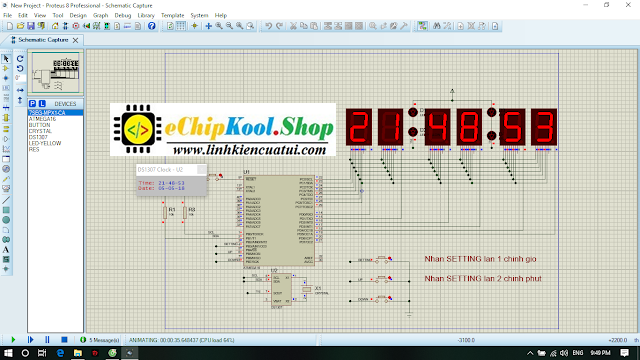640x360 pixels.
Task: Select the 2D Graphics Line tool
Action: pos(6,200)
